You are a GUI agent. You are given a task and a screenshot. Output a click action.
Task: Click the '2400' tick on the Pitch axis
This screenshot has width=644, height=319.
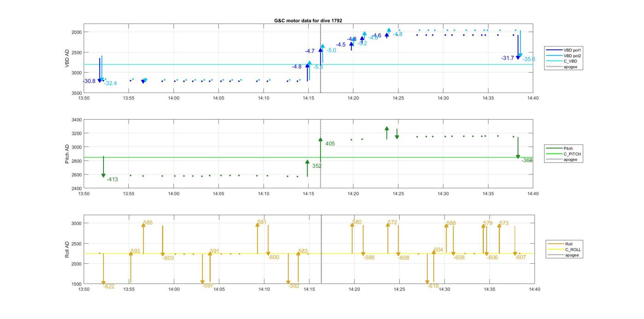76,188
